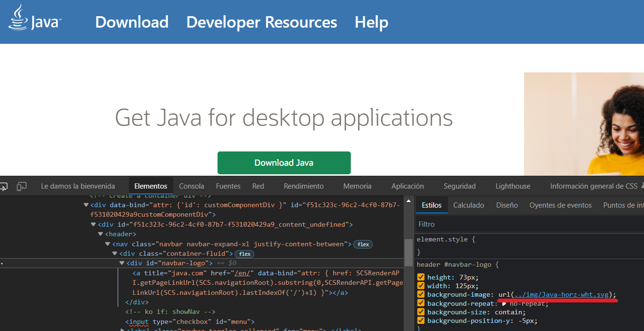
Task: Collapse the customComponentDiv div node
Action: [x=86, y=205]
